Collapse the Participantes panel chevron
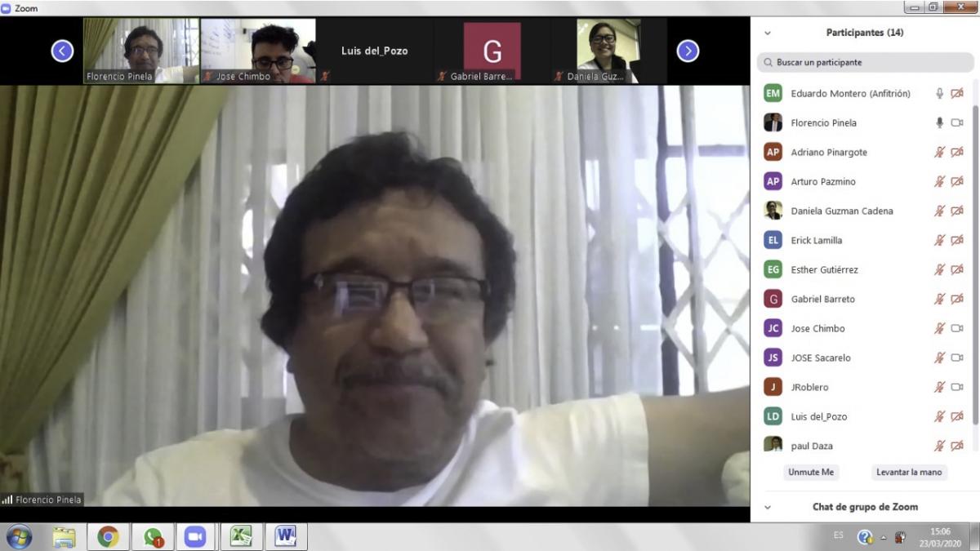Screen dimensions: 980x551 pos(768,33)
